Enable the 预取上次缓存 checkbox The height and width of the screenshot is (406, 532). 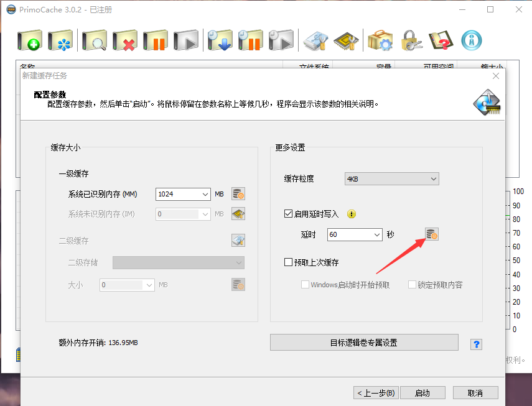click(x=288, y=262)
